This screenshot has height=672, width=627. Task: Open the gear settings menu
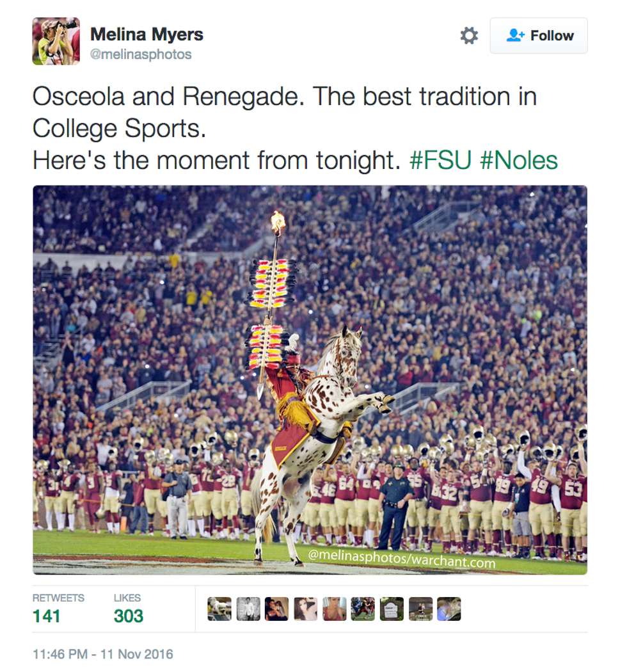click(469, 36)
